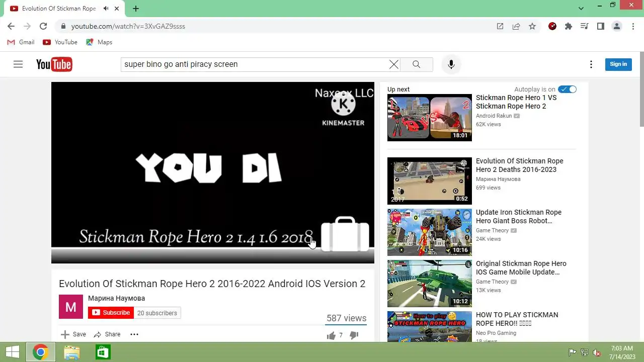Open the YouTube hamburger guide menu
The width and height of the screenshot is (644, 362).
point(18,64)
